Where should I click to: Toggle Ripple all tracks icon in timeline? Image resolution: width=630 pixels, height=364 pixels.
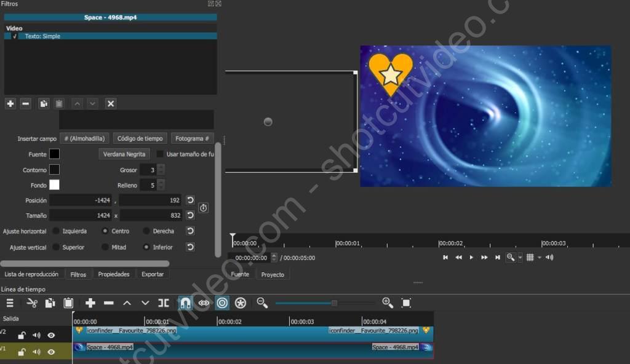click(241, 303)
